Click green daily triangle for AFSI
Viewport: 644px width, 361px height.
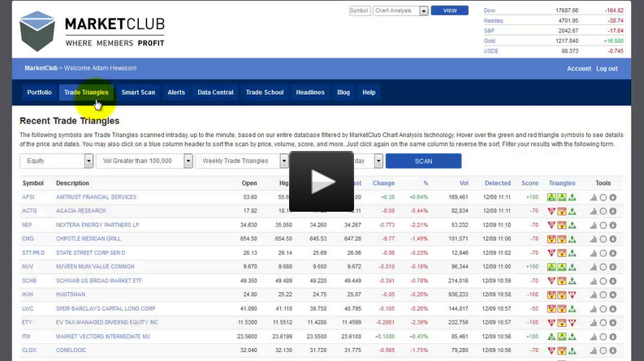pos(551,197)
